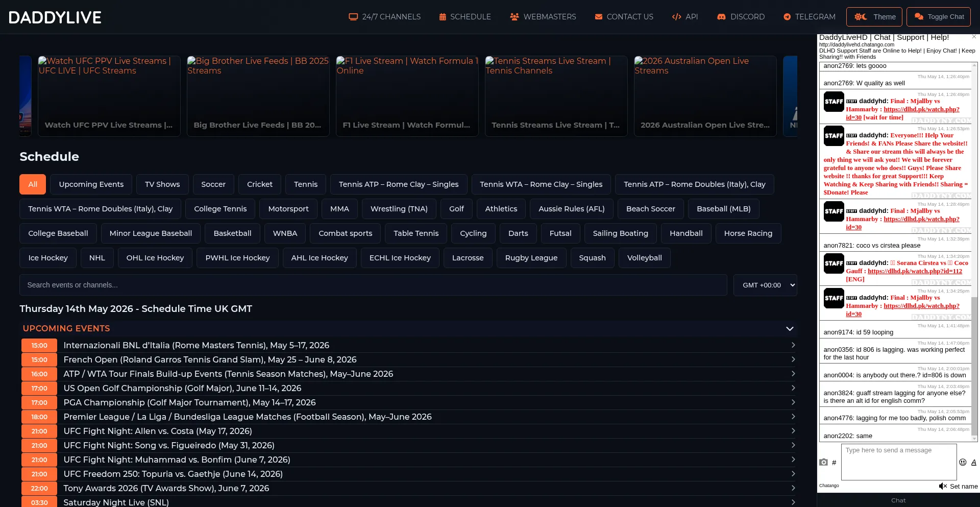Open the Telegram link icon
This screenshot has height=507, width=980.
pos(787,17)
